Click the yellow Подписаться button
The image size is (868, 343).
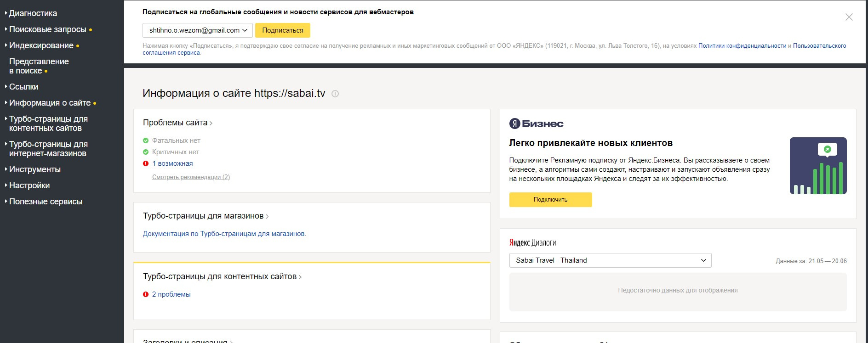pos(283,30)
